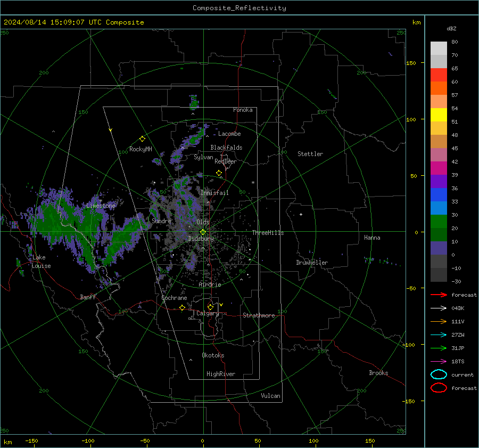Select the Sylvan label
The height and width of the screenshot is (448, 479).
[203, 157]
